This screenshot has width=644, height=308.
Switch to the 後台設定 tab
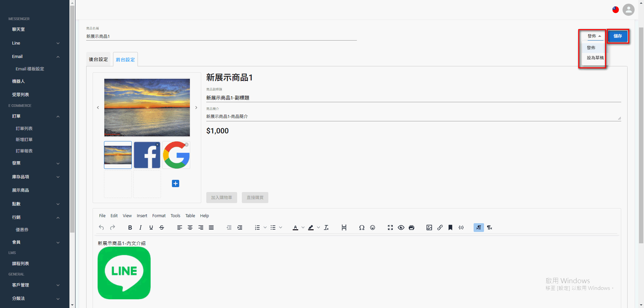(98, 59)
